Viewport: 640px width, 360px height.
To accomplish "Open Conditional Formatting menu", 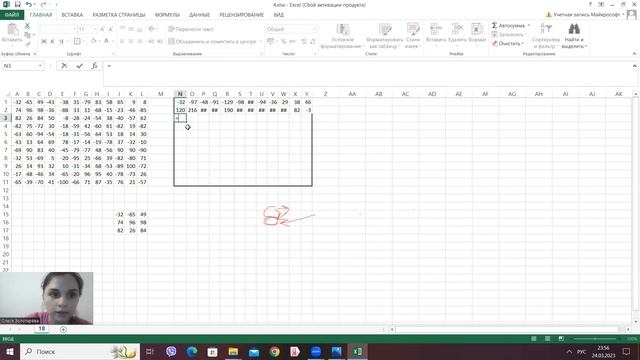I will (x=342, y=36).
